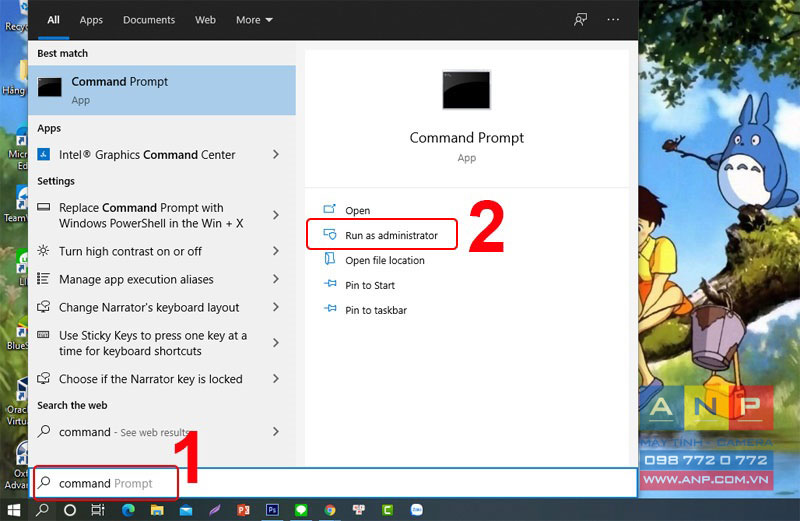Select the All search tab

pyautogui.click(x=53, y=20)
